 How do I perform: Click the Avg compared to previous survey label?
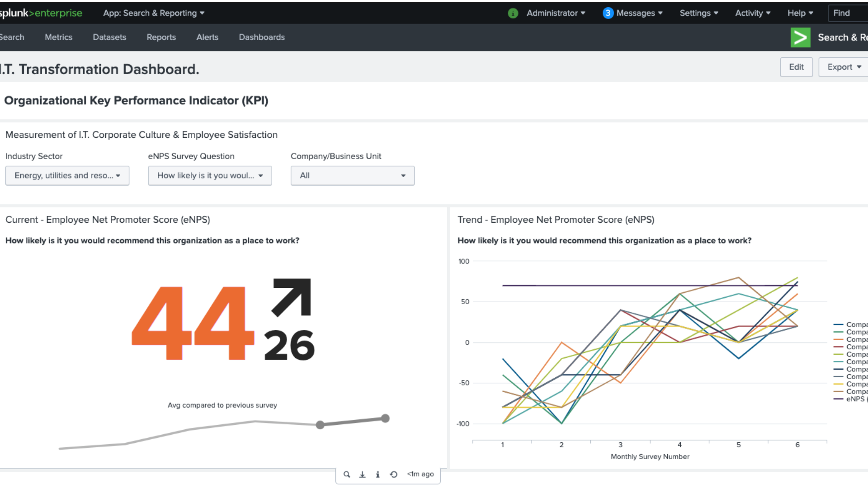tap(222, 405)
